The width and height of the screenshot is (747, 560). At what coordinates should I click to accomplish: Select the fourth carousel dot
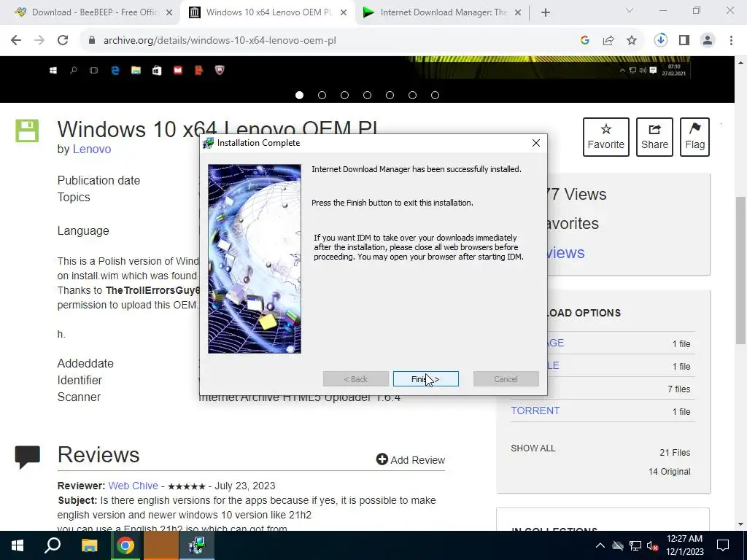(x=367, y=96)
